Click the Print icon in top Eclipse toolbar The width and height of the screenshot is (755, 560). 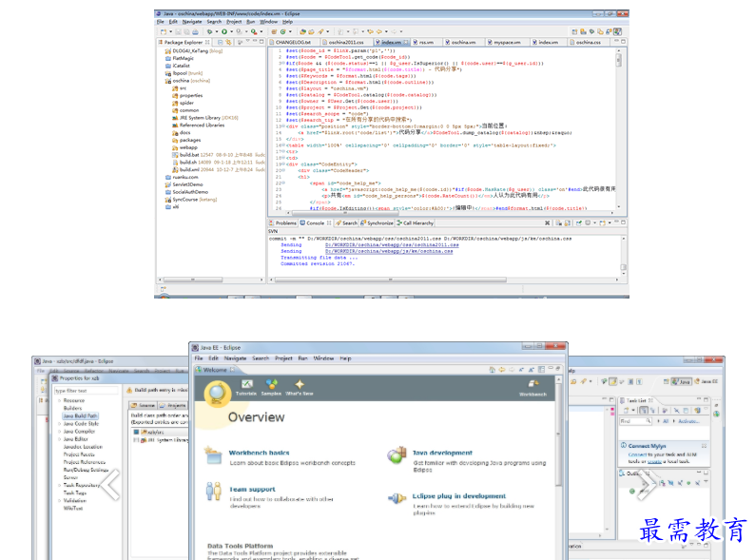pos(195,31)
